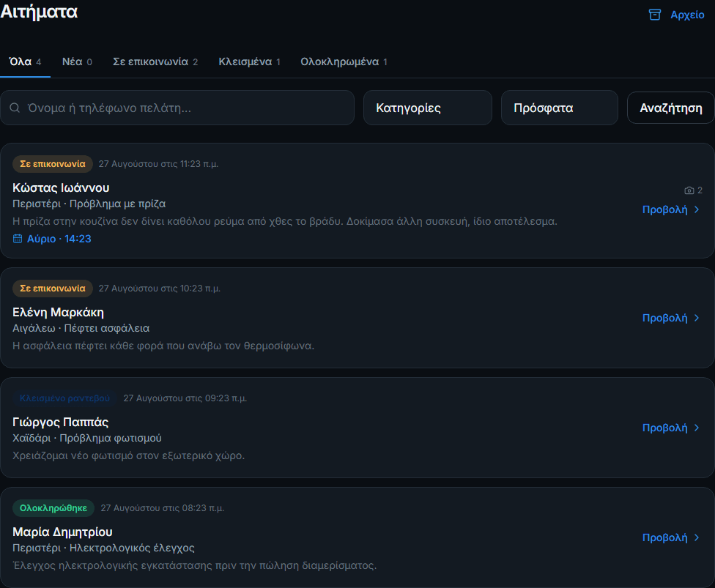Click the Κλεισμένο ραντεβού status badge
This screenshot has width=715, height=588.
[x=64, y=398]
